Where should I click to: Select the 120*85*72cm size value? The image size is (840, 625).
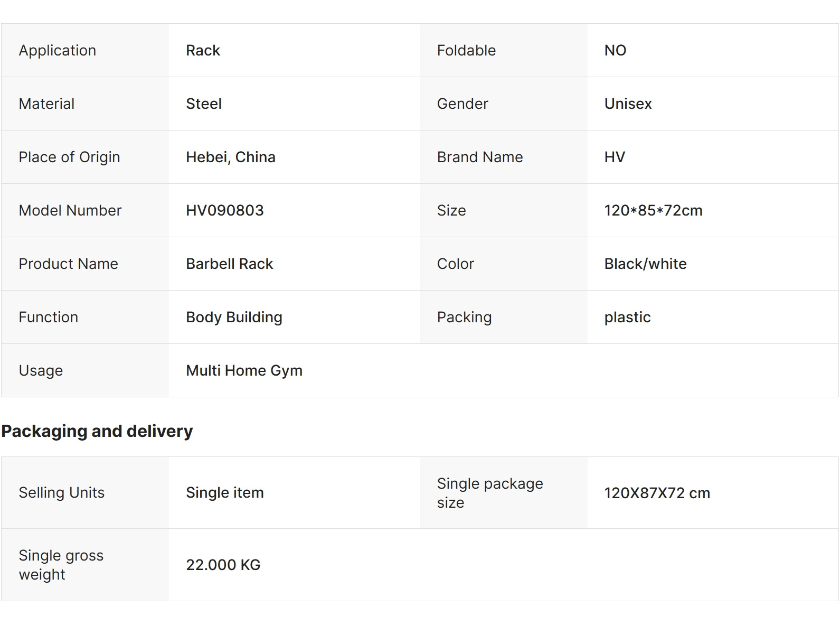click(653, 211)
